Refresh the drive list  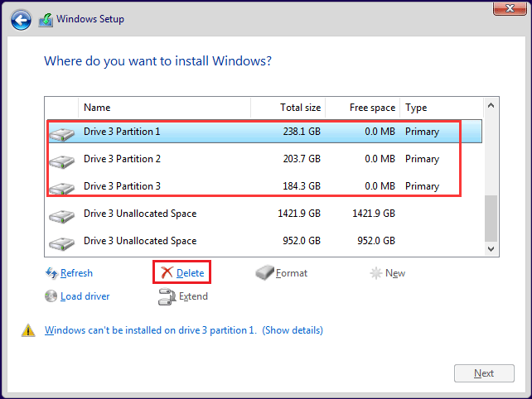76,273
